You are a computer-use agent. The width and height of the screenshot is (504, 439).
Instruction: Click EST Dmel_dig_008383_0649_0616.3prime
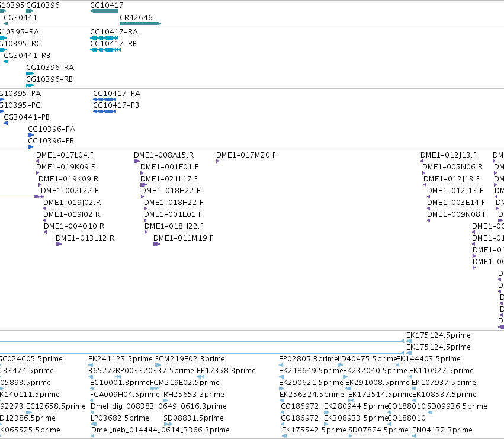(159, 406)
